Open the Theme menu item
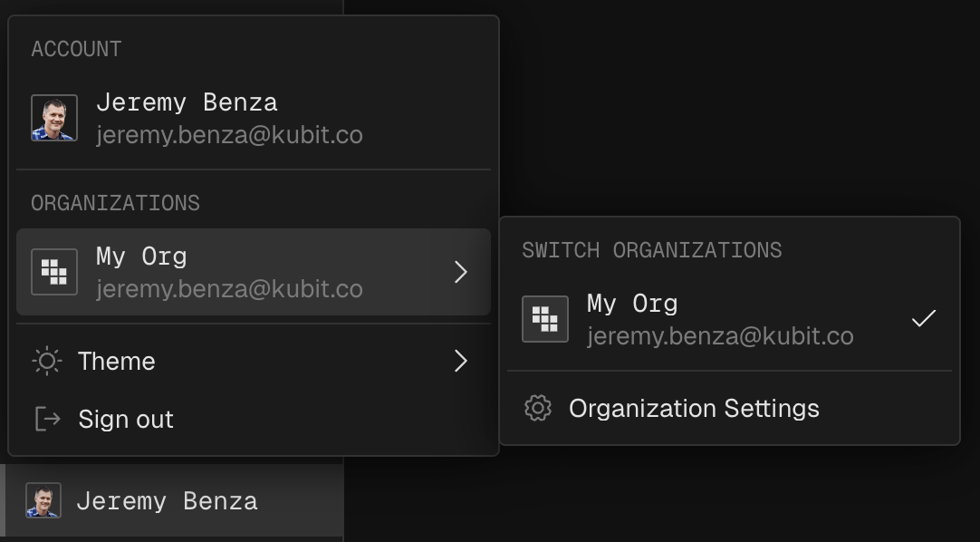Image resolution: width=980 pixels, height=542 pixels. click(x=116, y=362)
